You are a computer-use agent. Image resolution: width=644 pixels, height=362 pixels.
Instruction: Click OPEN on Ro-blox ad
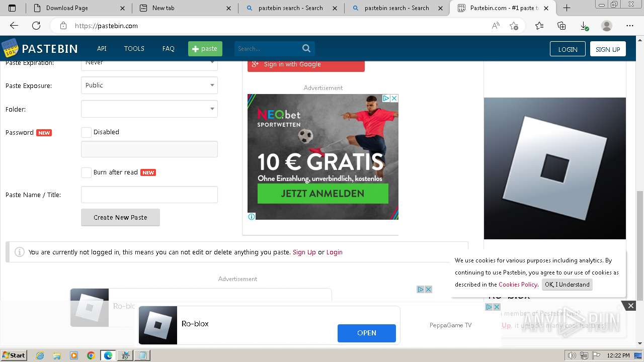point(367,333)
